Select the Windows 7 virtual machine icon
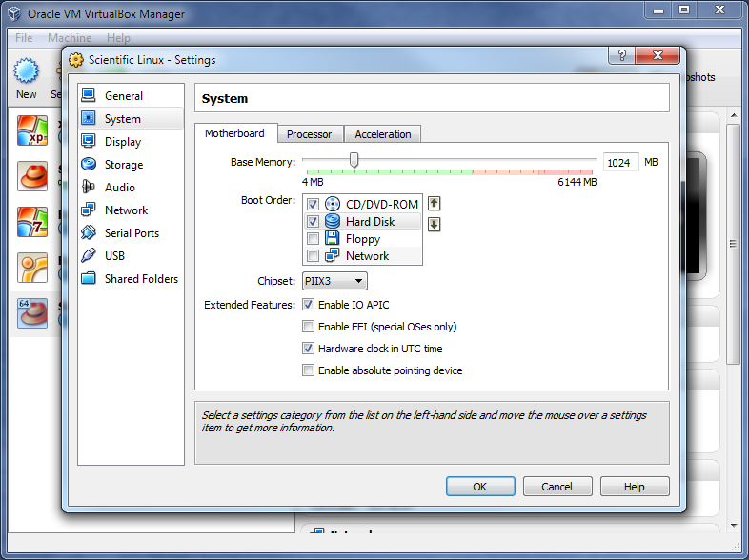Screen dimensions: 749x560 pos(32,222)
